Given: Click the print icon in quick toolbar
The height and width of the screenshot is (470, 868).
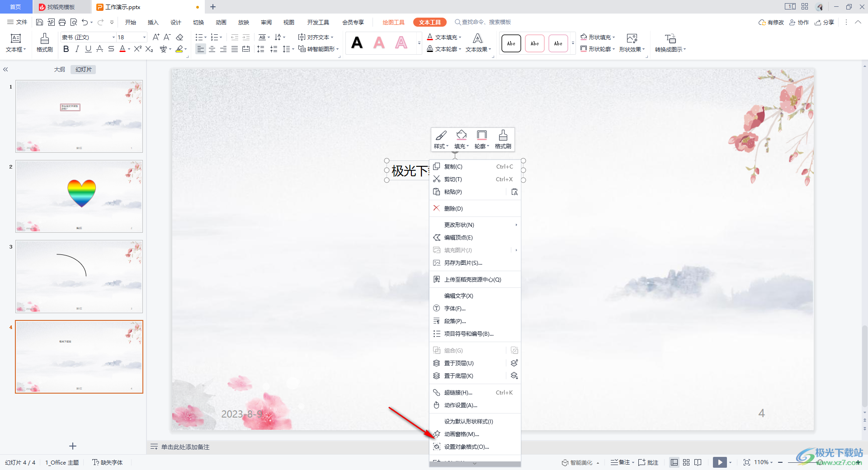Looking at the screenshot, I should click(x=62, y=22).
